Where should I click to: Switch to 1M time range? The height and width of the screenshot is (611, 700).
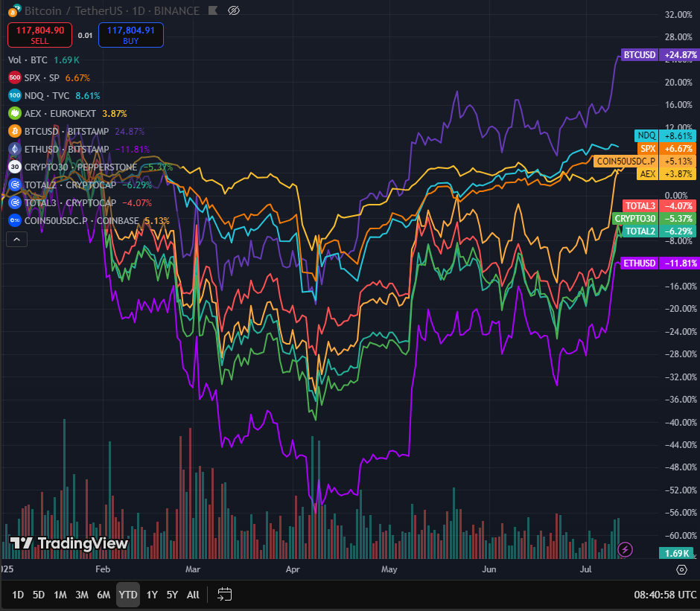tap(60, 595)
